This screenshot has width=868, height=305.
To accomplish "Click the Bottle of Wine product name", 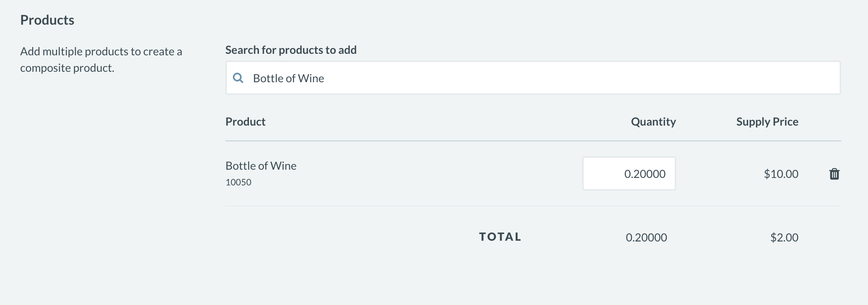I will 261,166.
